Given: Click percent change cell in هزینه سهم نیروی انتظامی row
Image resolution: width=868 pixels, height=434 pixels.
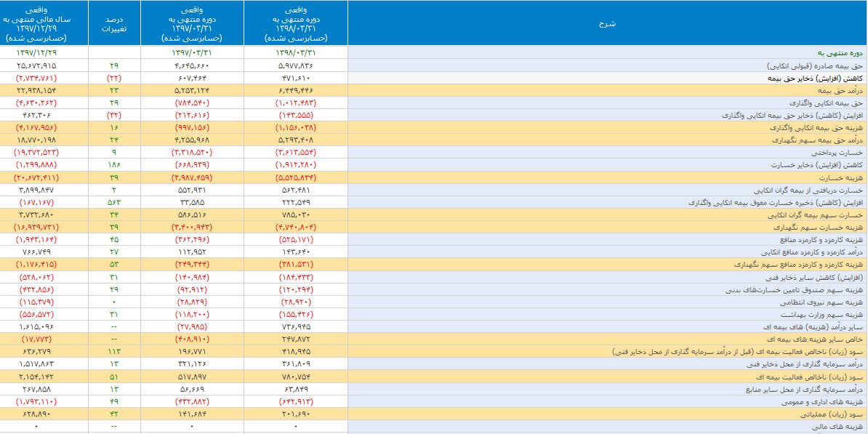Looking at the screenshot, I should (x=114, y=302).
